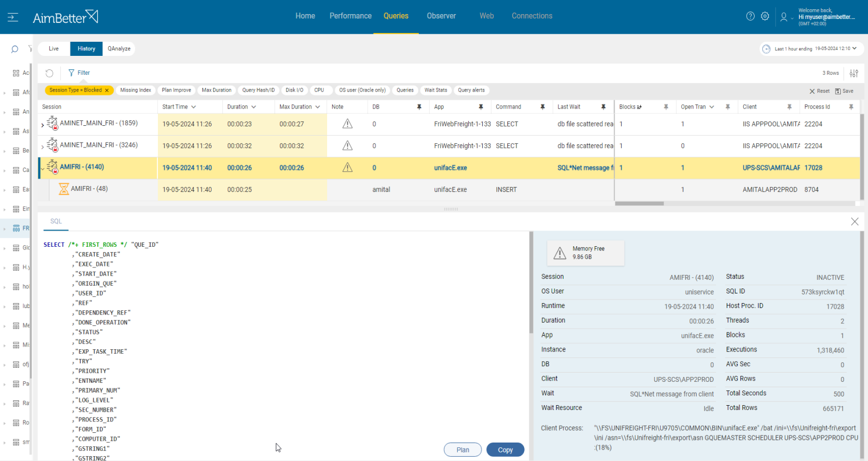
Task: Click the clock icon in time range selector
Action: [766, 49]
